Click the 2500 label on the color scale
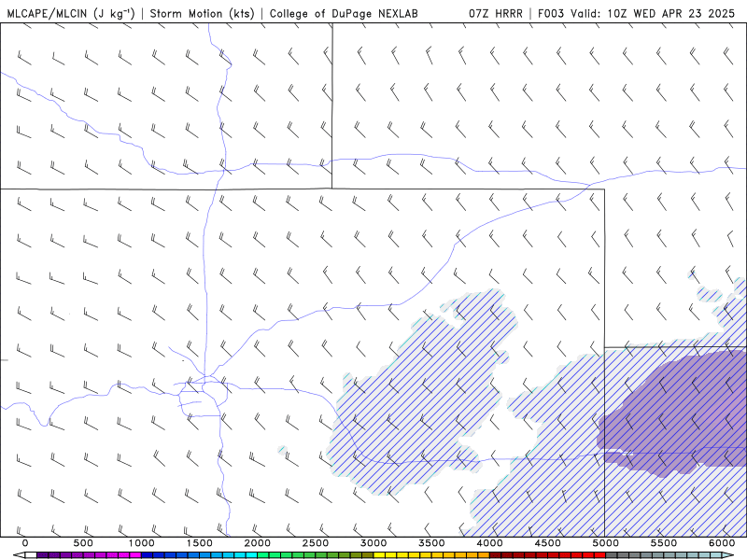The width and height of the screenshot is (747, 560). click(316, 543)
